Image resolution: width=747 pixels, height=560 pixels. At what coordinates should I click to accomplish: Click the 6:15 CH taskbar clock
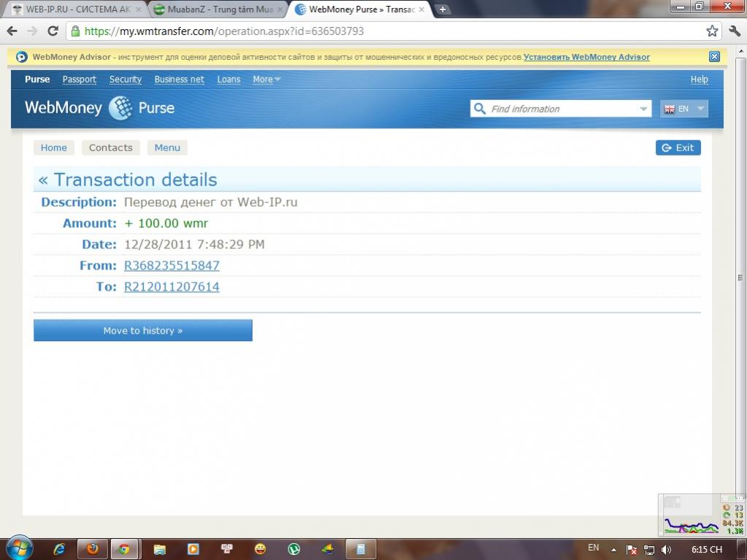(706, 550)
